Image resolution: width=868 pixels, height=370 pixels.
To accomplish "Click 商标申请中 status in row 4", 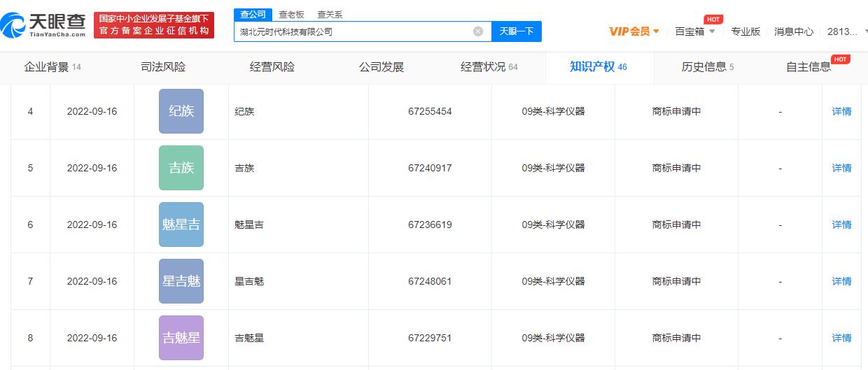I will pos(676,111).
